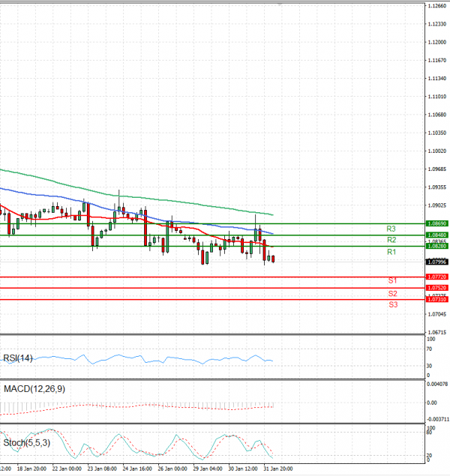Screen dimensions: 450x476
Task: Select the 1.07310 red price tag
Action: click(437, 299)
